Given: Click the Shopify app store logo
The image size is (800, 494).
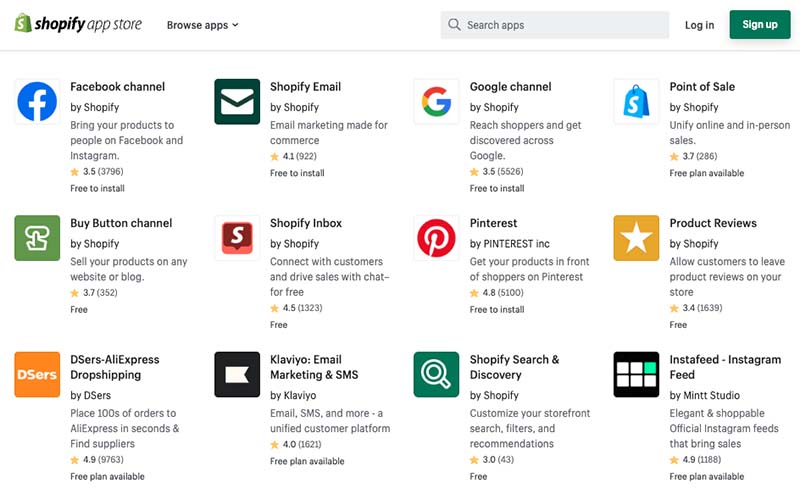Looking at the screenshot, I should (x=78, y=24).
